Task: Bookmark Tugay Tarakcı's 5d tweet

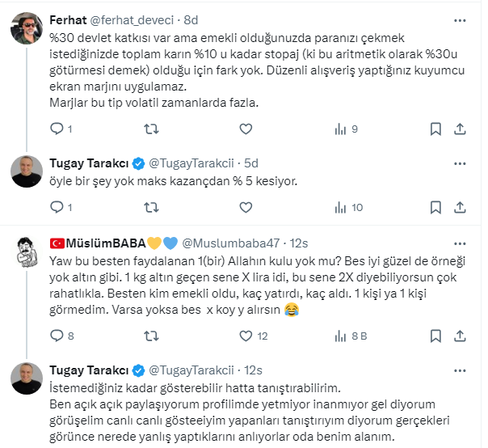Action: tap(436, 208)
